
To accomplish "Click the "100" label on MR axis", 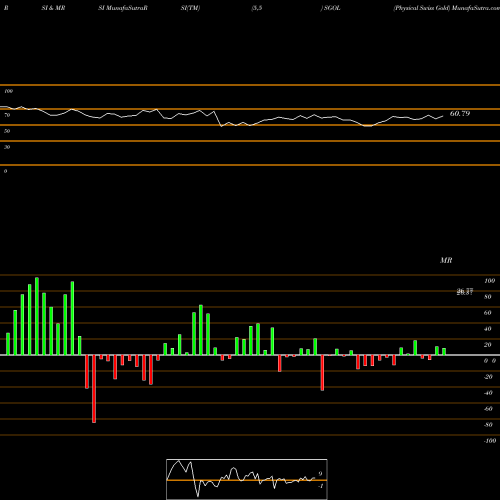I will tap(489, 281).
